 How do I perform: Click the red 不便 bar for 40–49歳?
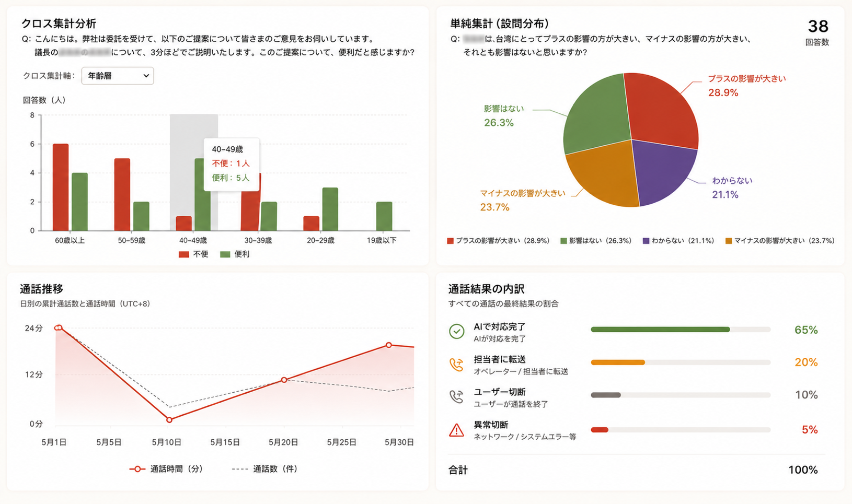click(x=183, y=224)
